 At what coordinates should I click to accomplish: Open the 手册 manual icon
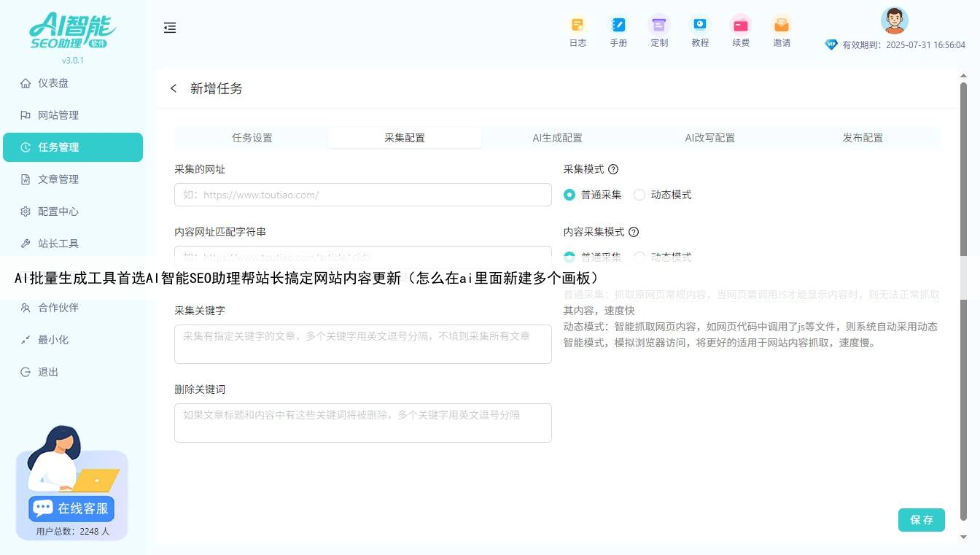[618, 31]
